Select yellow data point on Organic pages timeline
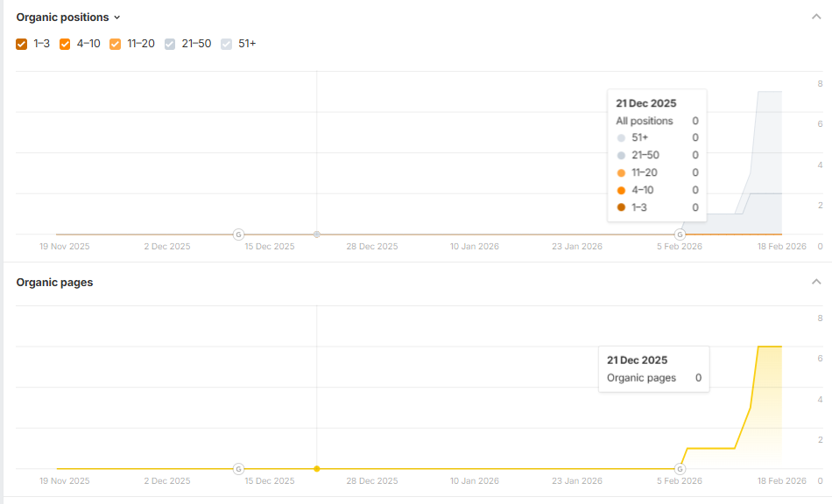Viewport: 832px width, 504px height. point(317,469)
